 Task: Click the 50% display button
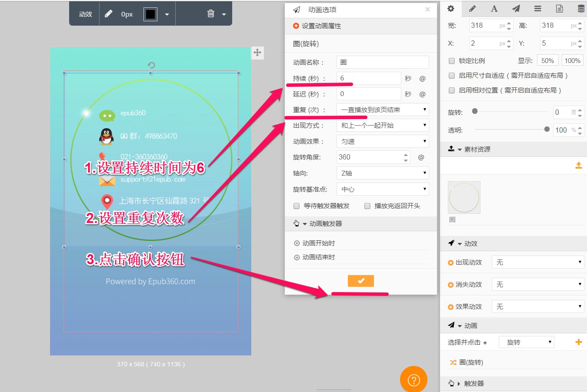pyautogui.click(x=548, y=61)
